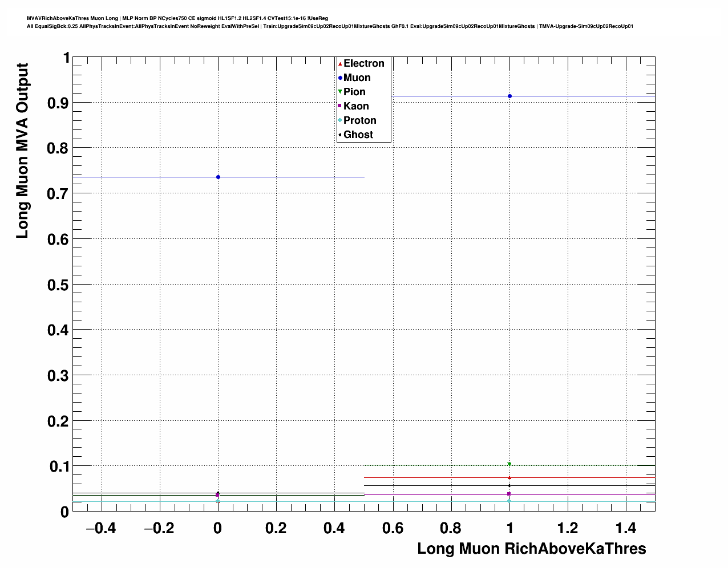
Task: Click the 'Electron' legend label text
Action: [x=363, y=64]
